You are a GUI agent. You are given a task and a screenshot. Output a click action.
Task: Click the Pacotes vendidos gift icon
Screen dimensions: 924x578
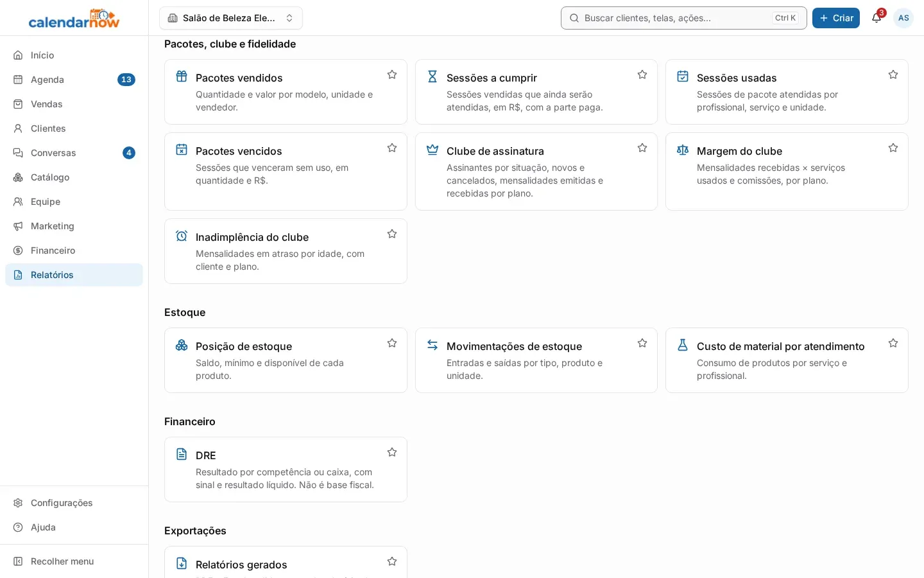pyautogui.click(x=182, y=76)
